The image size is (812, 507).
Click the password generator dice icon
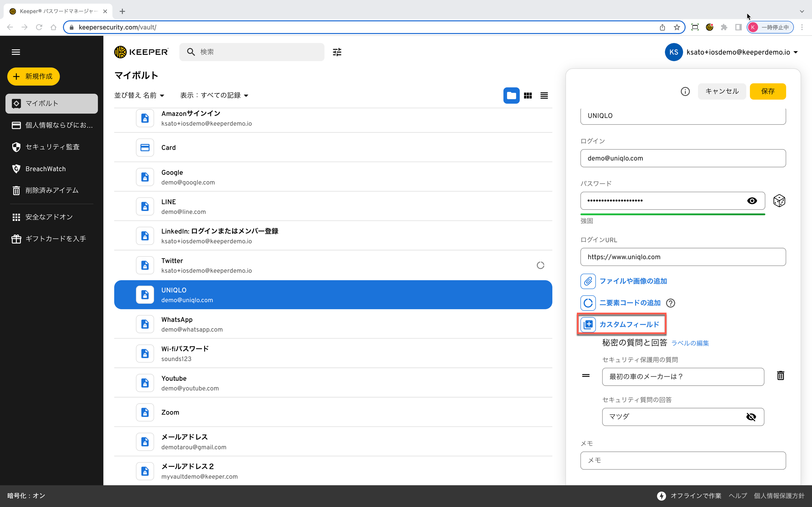[779, 201]
